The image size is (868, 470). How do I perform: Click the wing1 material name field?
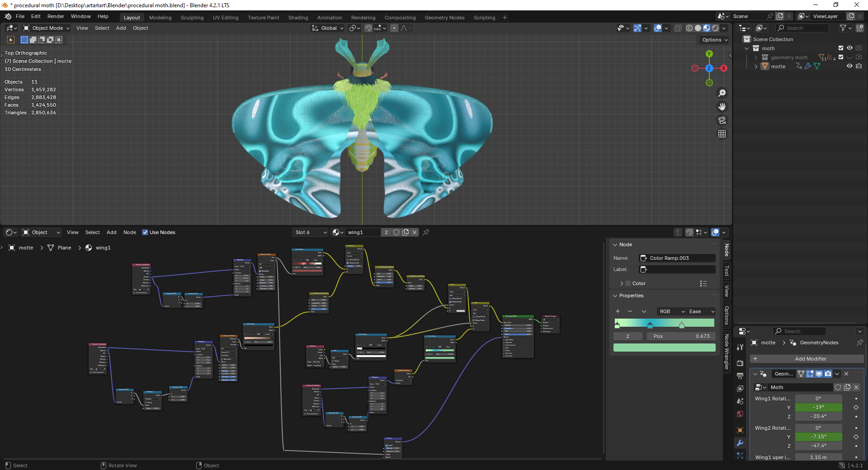click(x=364, y=232)
